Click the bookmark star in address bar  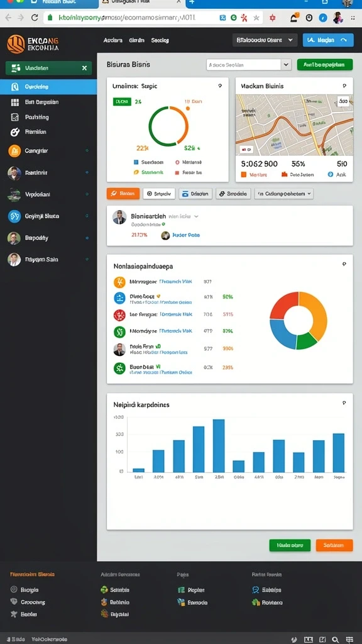pos(256,18)
